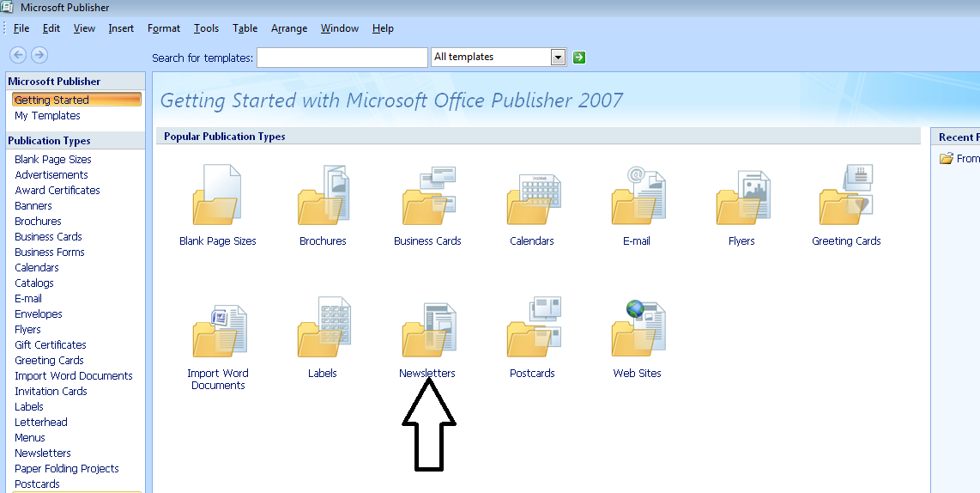Open the File menu
The width and height of the screenshot is (980, 493).
tap(21, 28)
